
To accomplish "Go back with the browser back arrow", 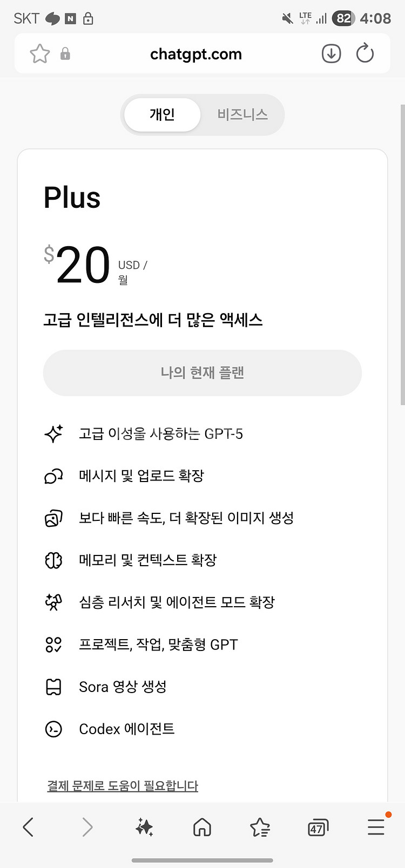I will pyautogui.click(x=29, y=827).
